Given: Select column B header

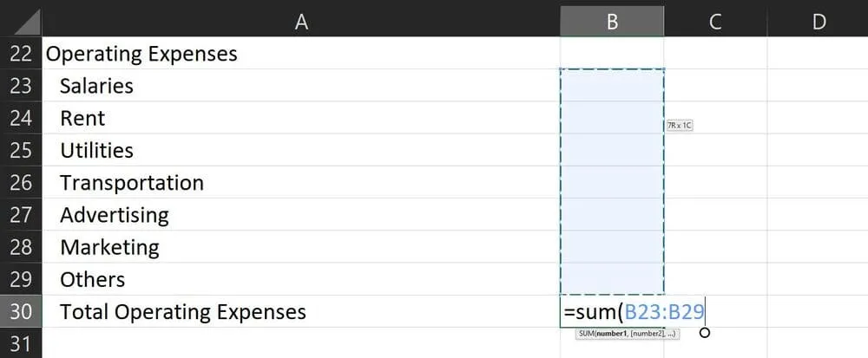Looking at the screenshot, I should click(612, 22).
